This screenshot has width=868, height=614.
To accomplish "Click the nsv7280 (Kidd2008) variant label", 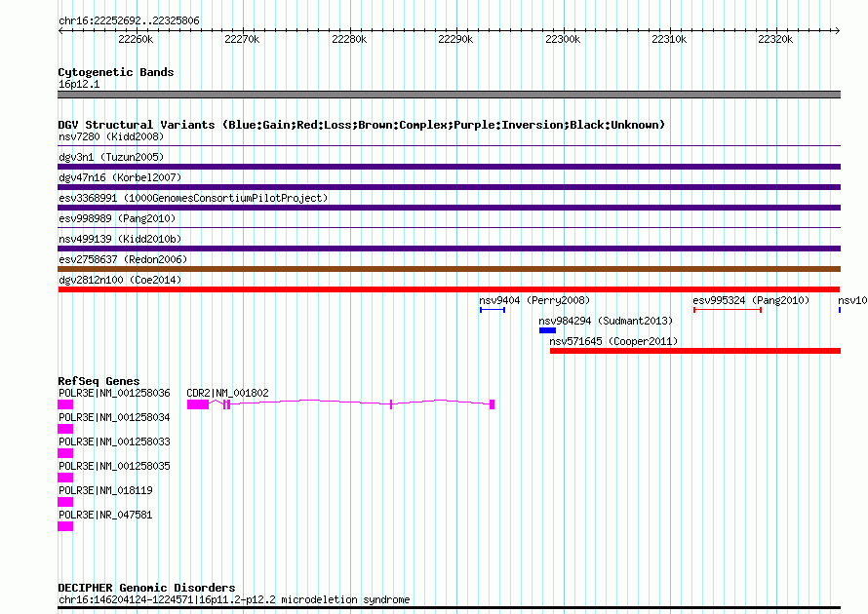I will tap(111, 136).
